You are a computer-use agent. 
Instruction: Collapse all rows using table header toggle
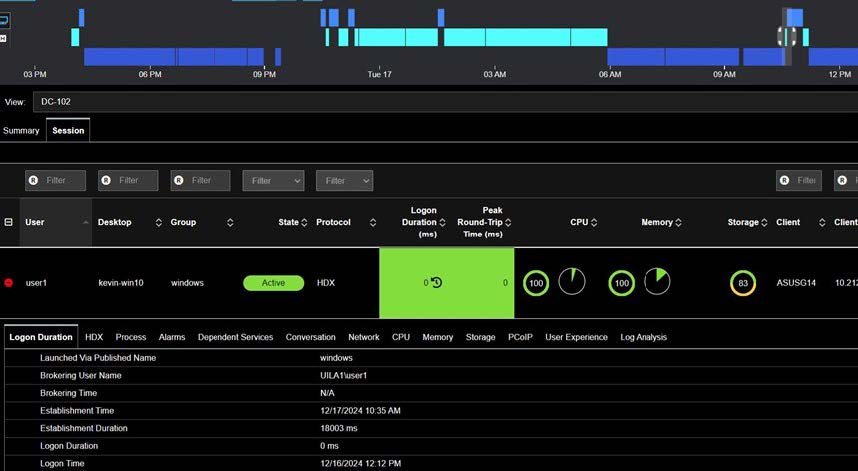(x=9, y=222)
